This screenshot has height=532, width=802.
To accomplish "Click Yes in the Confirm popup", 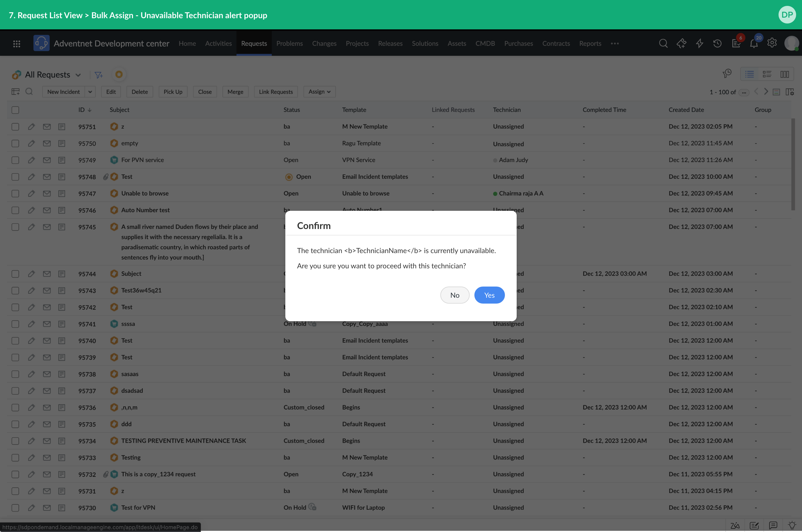I will [x=489, y=295].
